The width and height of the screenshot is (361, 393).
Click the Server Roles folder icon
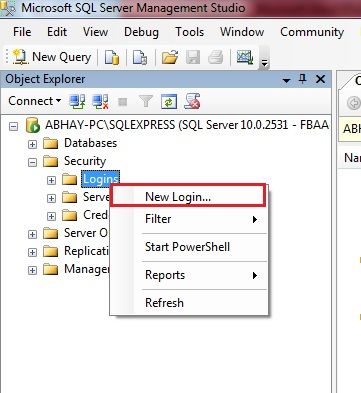70,198
